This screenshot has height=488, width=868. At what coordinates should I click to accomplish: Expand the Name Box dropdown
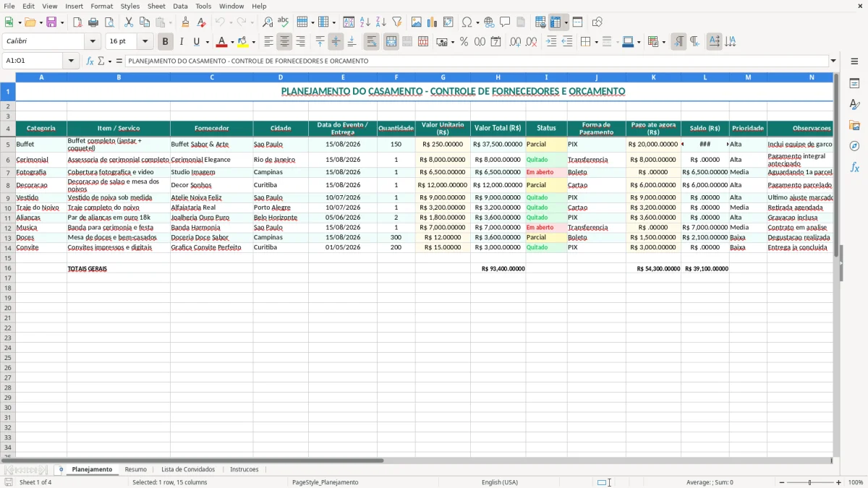(71, 61)
